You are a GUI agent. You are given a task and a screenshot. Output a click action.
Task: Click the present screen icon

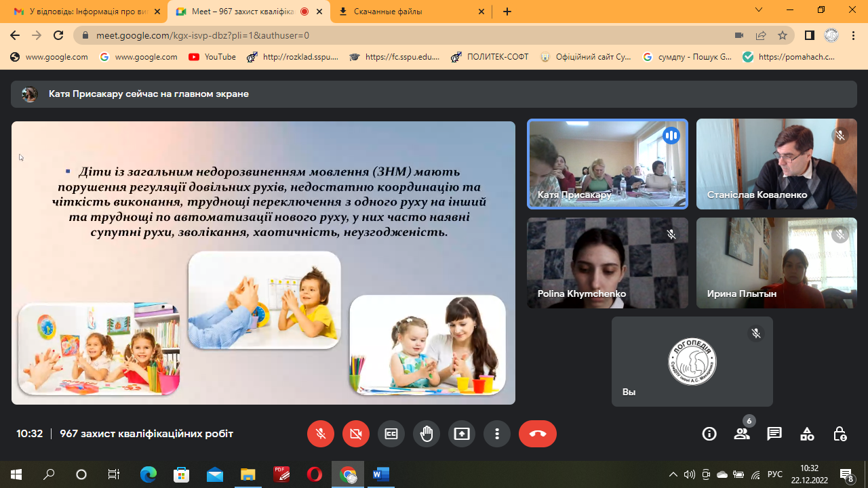462,434
